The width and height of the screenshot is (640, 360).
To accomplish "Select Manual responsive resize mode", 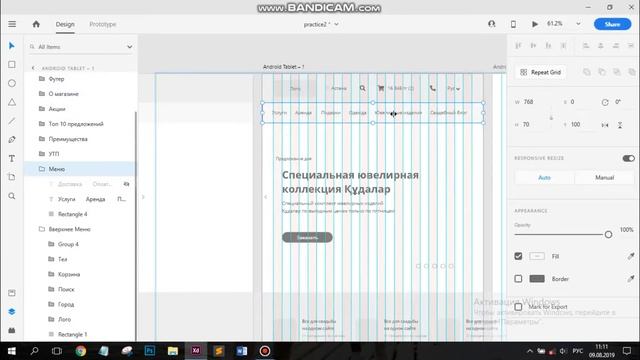I will point(604,178).
